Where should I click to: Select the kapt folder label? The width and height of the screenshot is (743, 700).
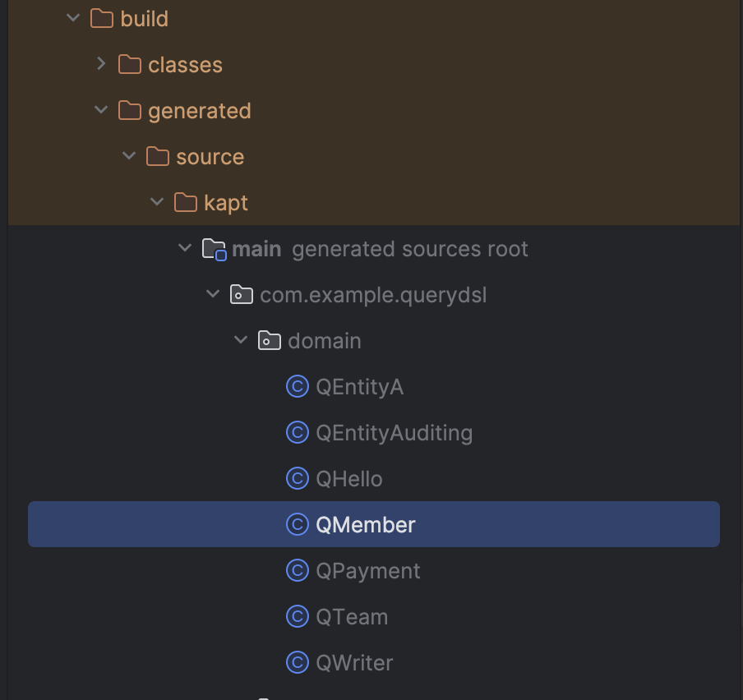[x=226, y=202]
